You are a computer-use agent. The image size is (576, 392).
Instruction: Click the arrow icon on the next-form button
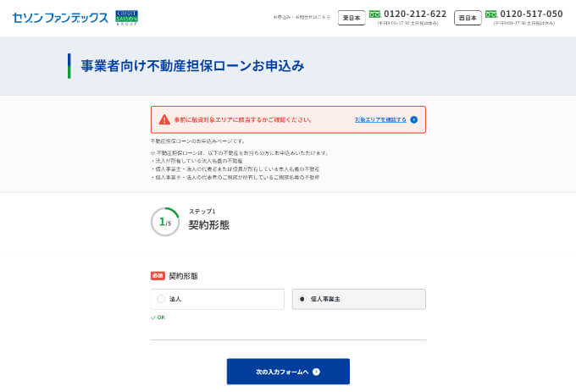316,372
